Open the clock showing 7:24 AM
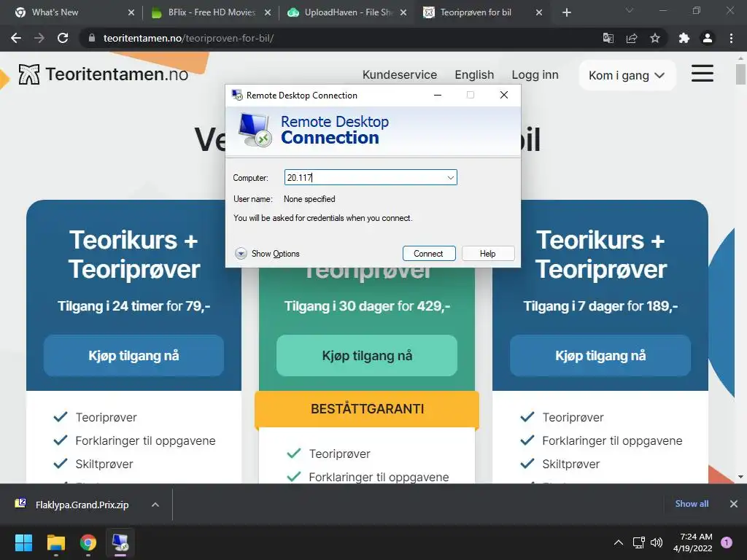This screenshot has width=747, height=560. [x=693, y=542]
